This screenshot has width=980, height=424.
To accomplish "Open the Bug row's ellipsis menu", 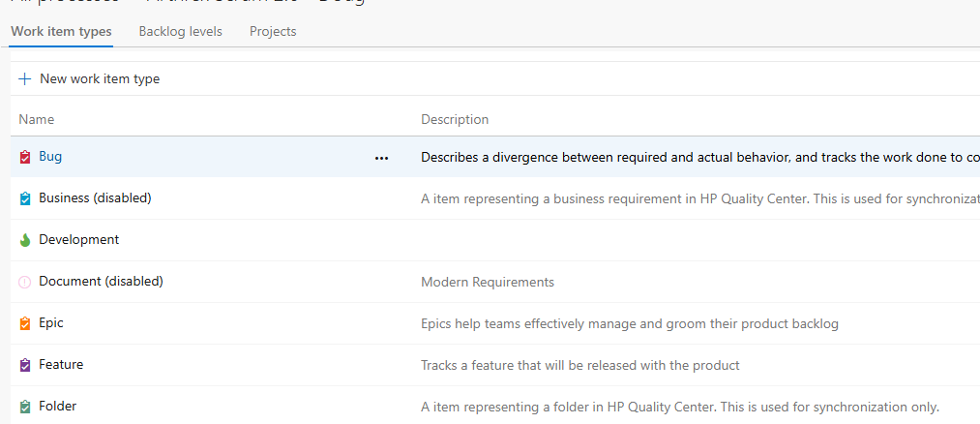I will coord(381,158).
